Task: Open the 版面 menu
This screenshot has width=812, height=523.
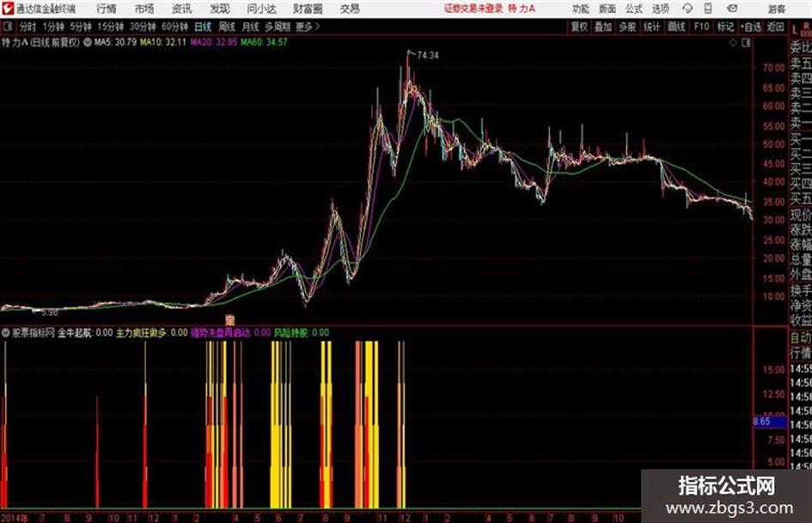Action: 607,9
